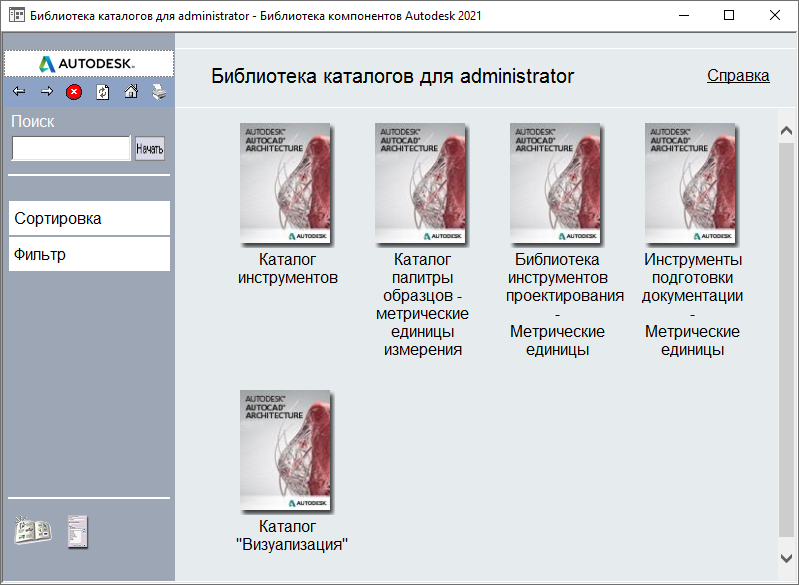Click the Начать search button

coord(150,149)
